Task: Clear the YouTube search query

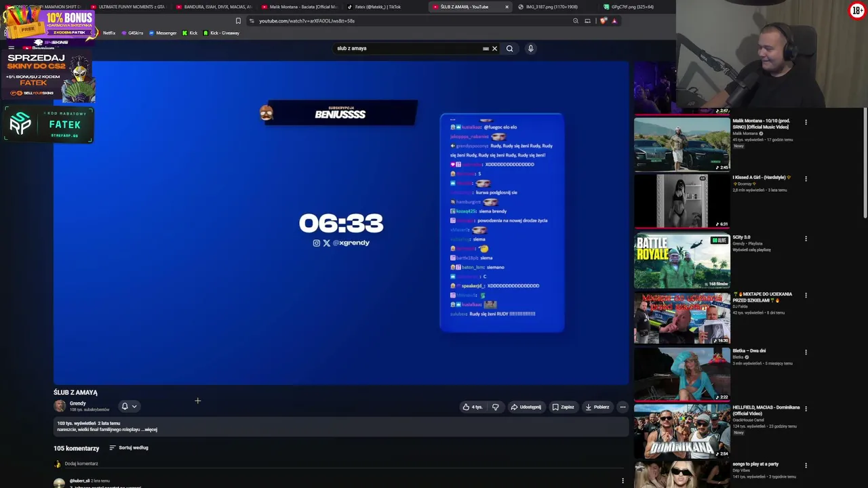Action: (x=494, y=49)
